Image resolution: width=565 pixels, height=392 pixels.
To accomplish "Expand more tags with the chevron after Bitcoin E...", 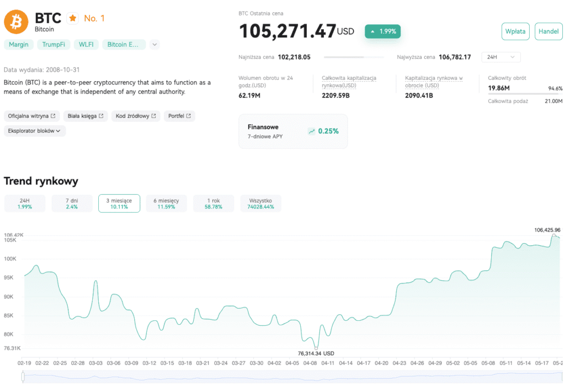I will point(154,45).
